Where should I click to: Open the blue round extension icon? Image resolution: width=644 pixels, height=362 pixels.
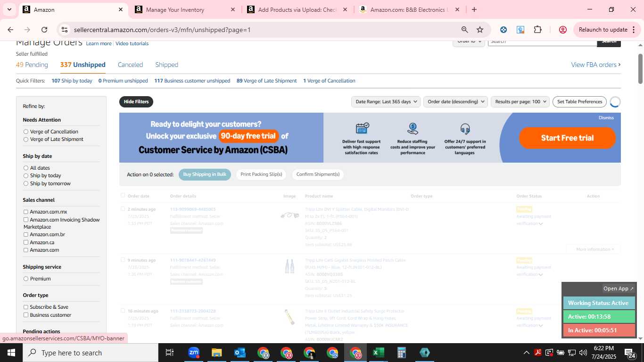(504, 30)
